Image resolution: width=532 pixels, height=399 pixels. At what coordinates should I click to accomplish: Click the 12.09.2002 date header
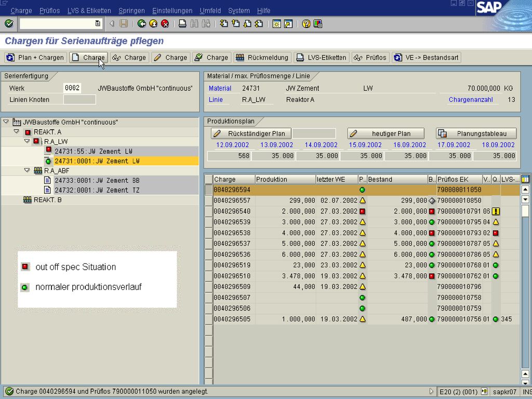[232, 145]
